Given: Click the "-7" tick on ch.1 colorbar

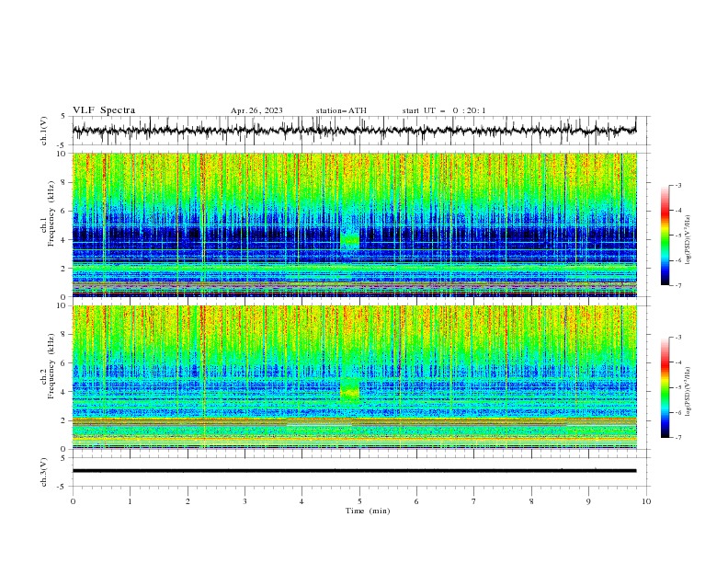Looking at the screenshot, I should tap(678, 285).
